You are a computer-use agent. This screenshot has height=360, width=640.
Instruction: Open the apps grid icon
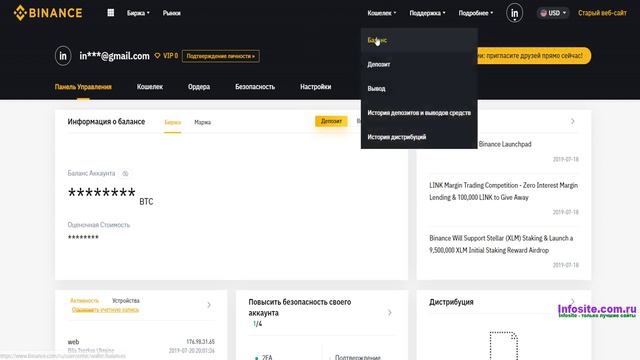[x=111, y=13]
